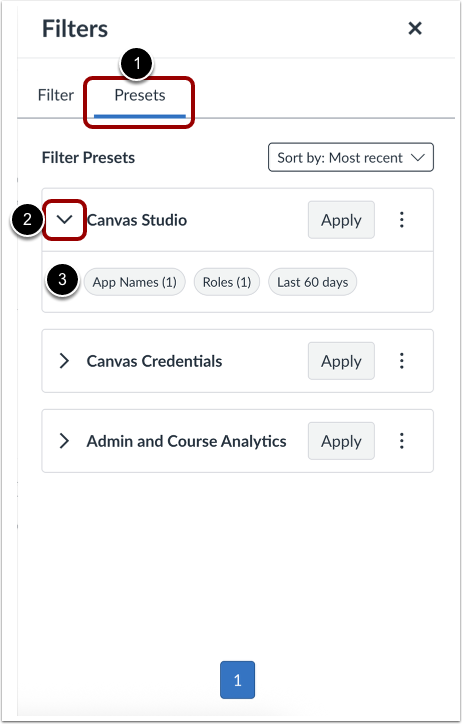Viewport: 462px width, 724px height.
Task: Click the Last 60 days tag
Action: pyautogui.click(x=312, y=282)
